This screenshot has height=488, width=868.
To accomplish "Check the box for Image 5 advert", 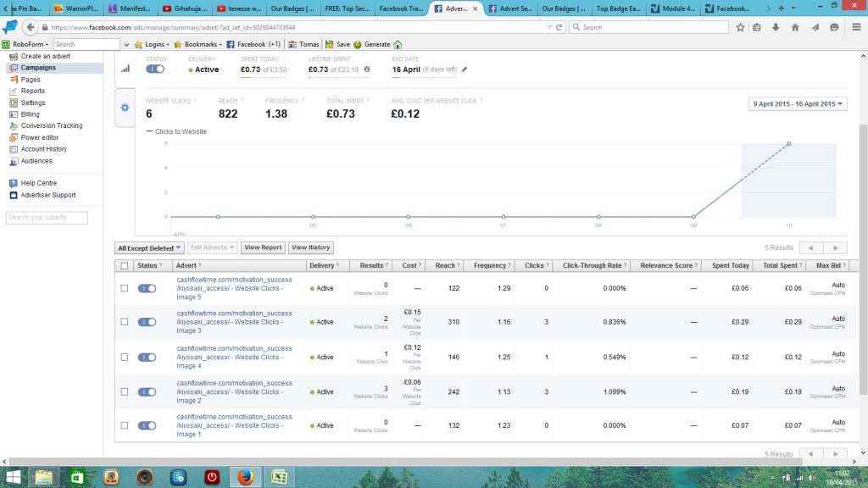I will click(x=125, y=288).
